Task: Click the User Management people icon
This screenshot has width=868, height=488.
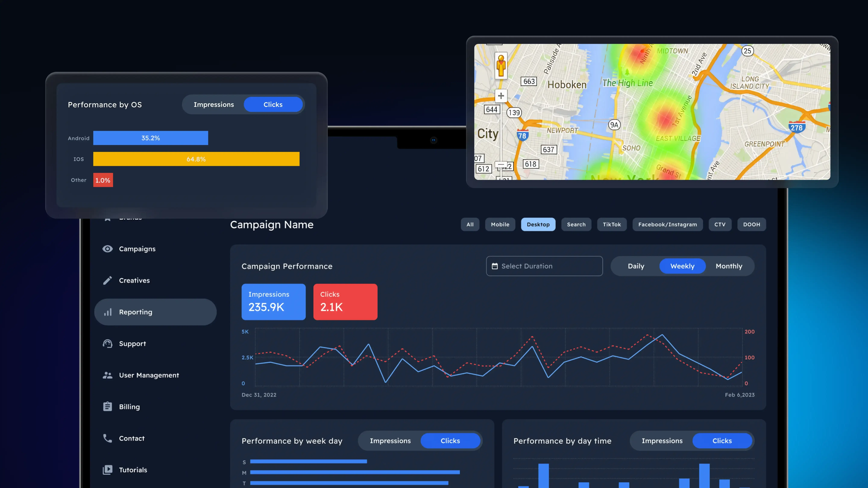Action: 107,375
